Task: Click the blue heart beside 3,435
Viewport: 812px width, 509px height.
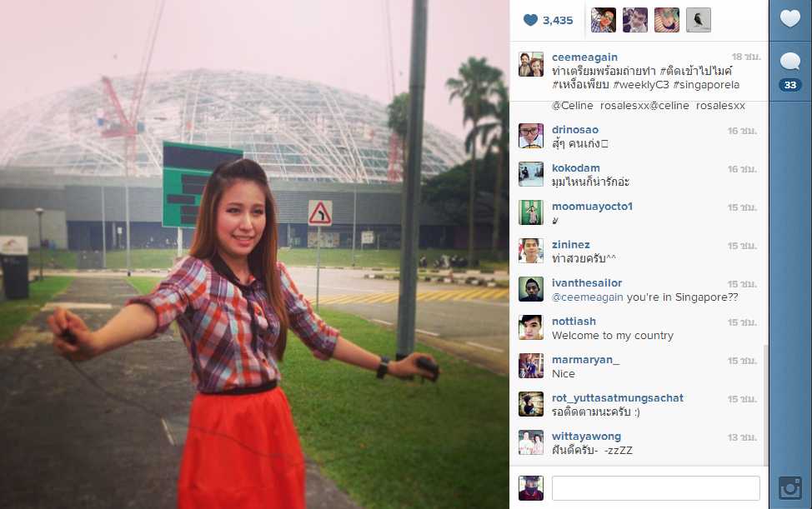Action: (x=531, y=20)
